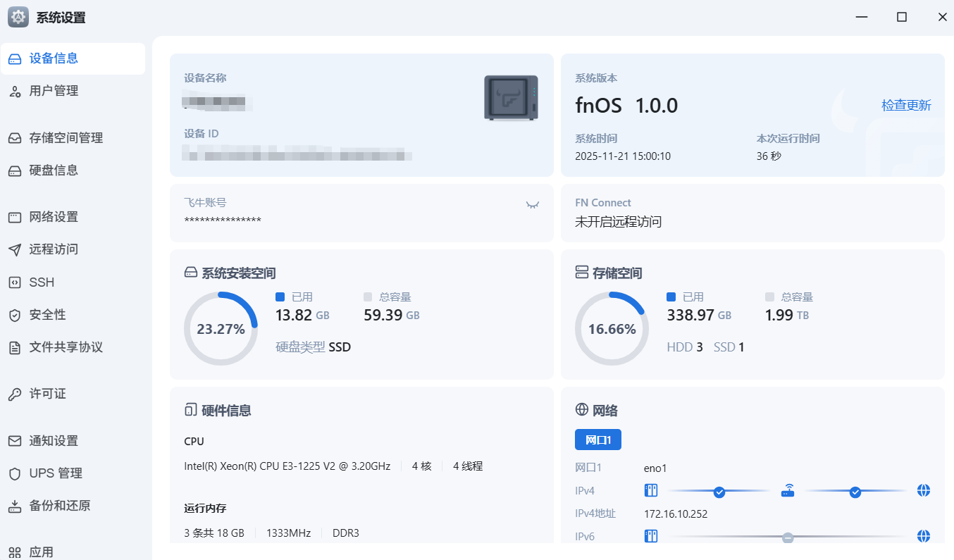Click the HDD 3 count
954x560 pixels.
pyautogui.click(x=685, y=347)
